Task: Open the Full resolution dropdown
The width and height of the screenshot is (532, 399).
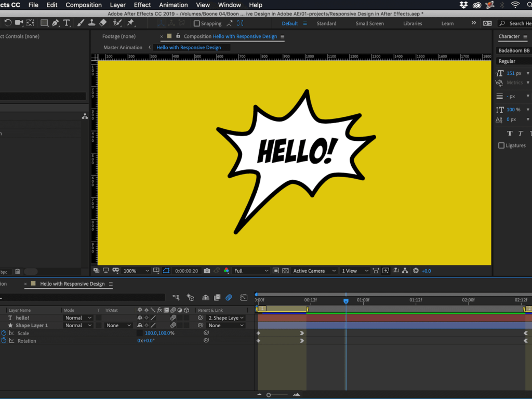Action: tap(251, 271)
